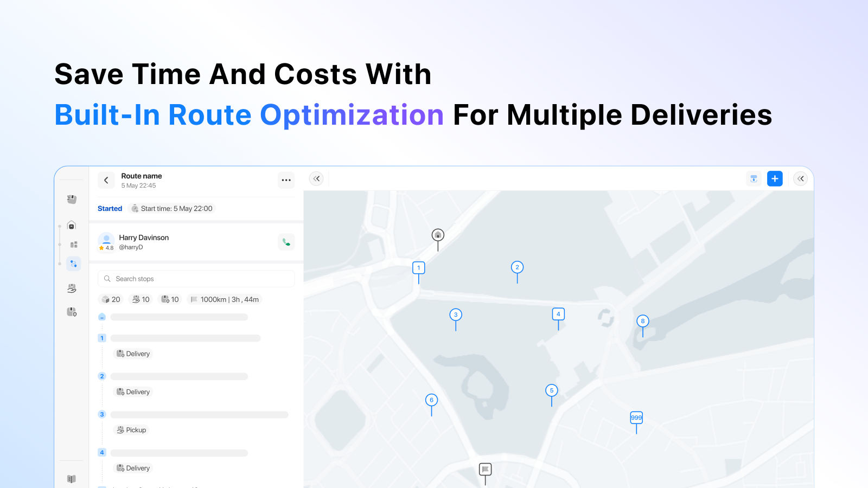
Task: Select stop number 2 badge in the stops list
Action: [x=102, y=376]
